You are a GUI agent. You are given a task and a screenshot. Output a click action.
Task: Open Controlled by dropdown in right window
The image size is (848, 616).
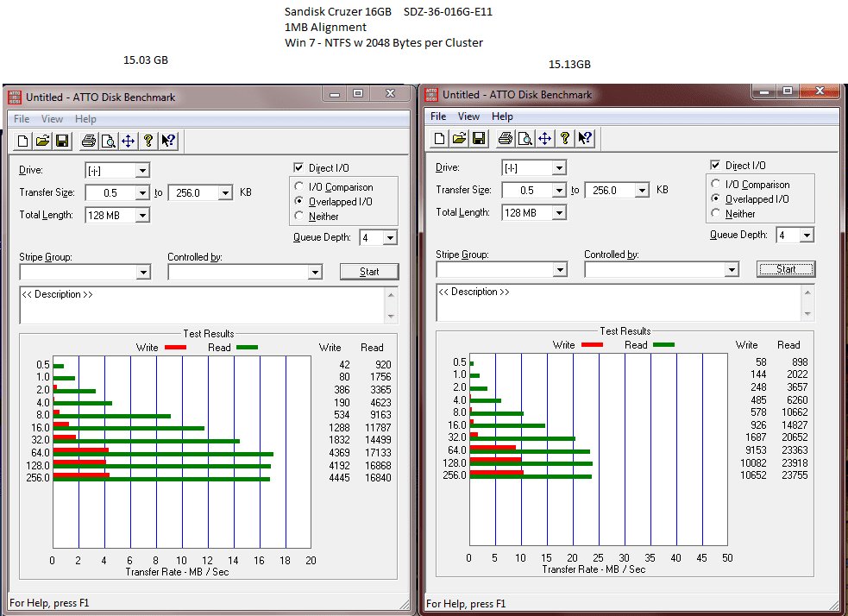(x=732, y=269)
